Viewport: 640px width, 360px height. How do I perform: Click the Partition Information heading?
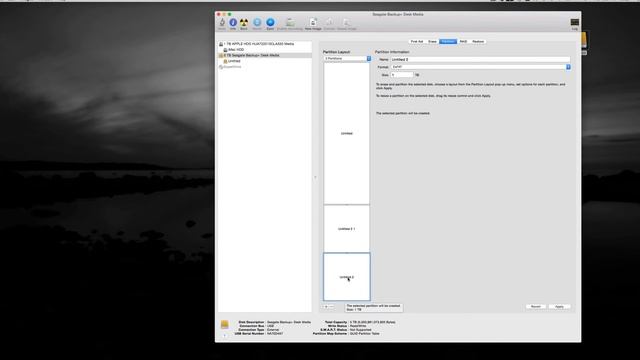[392, 52]
